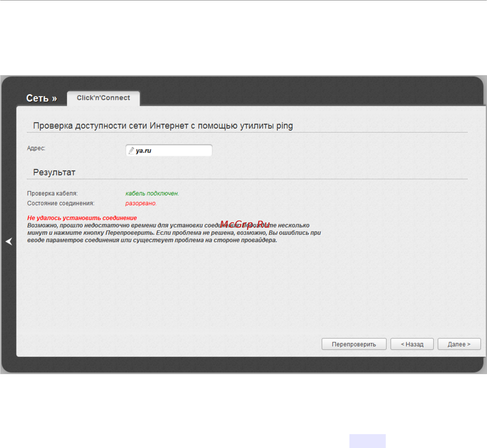Focus the ya.ru address input field
Screen dimensions: 487x448
[169, 151]
